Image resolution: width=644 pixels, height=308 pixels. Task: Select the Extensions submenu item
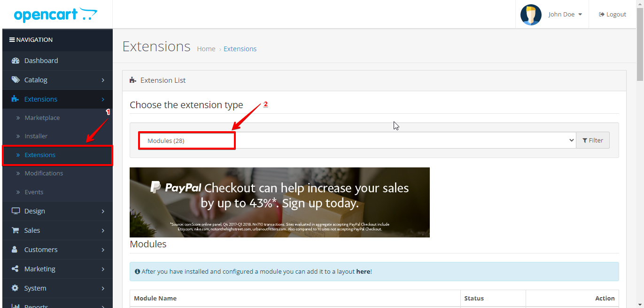(57, 155)
